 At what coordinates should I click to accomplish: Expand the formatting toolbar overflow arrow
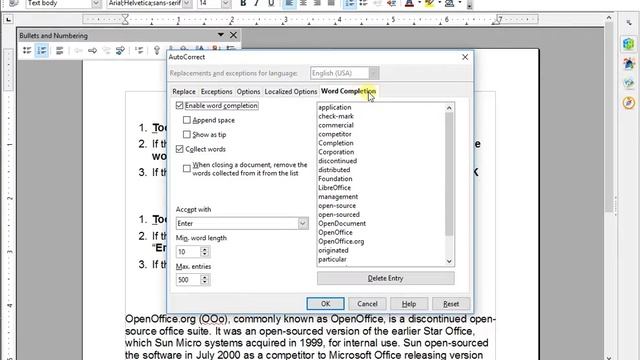click(x=469, y=6)
